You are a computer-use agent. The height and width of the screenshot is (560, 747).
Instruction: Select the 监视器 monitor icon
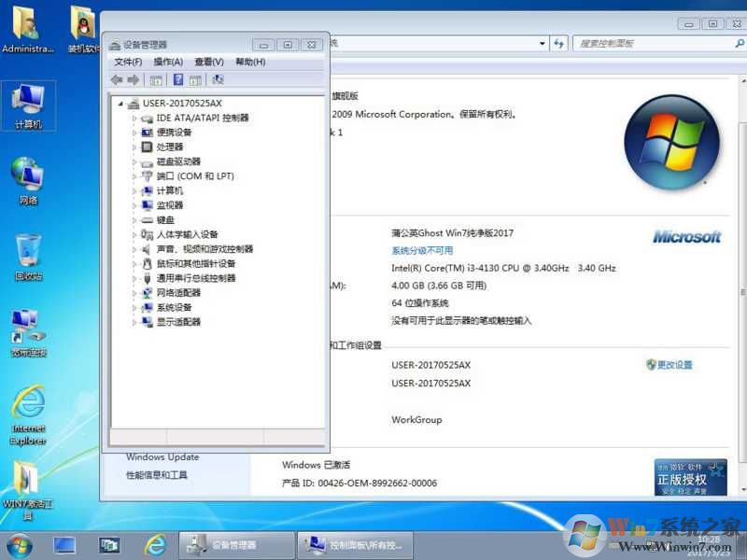pos(148,205)
